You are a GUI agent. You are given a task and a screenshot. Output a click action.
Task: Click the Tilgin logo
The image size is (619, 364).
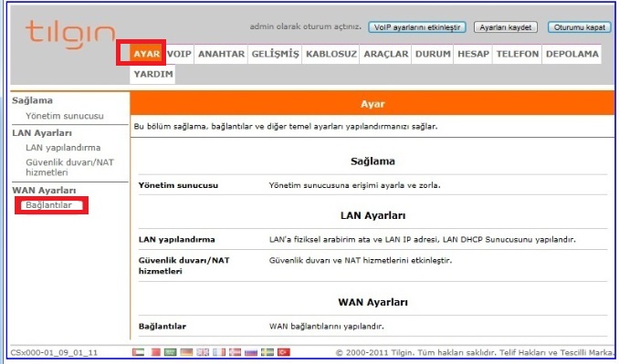coord(70,34)
